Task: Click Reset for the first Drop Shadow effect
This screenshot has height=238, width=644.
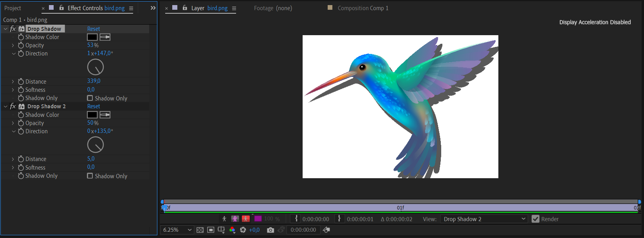Action: [94, 29]
